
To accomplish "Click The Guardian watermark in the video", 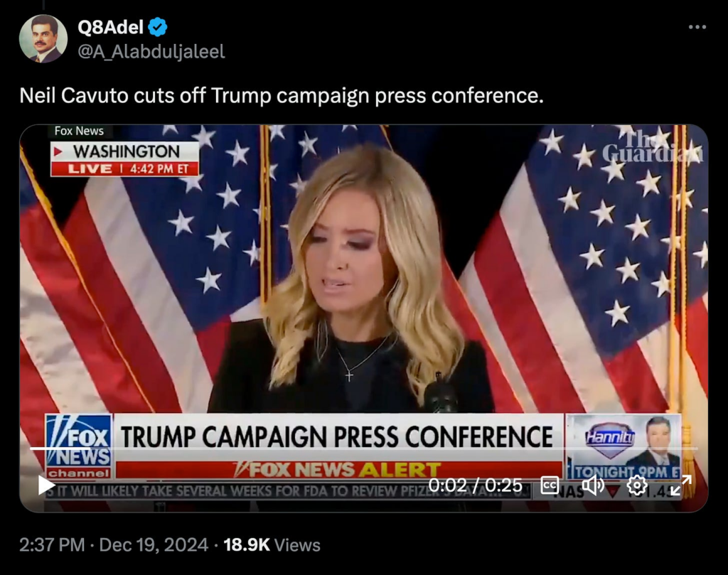I will pyautogui.click(x=653, y=146).
